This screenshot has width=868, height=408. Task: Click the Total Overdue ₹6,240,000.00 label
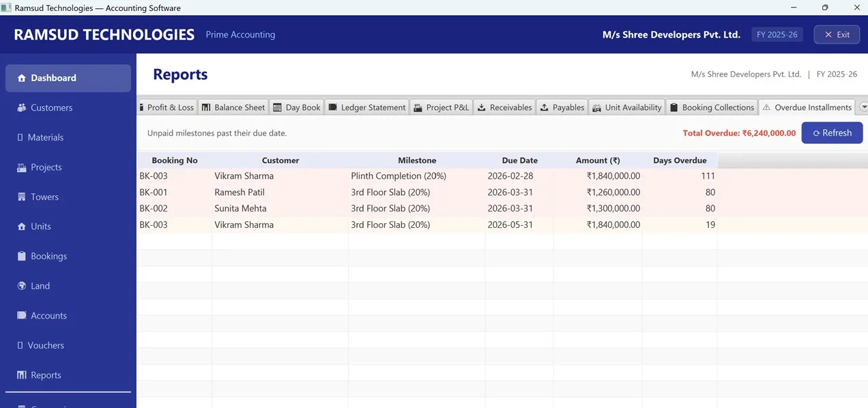739,133
